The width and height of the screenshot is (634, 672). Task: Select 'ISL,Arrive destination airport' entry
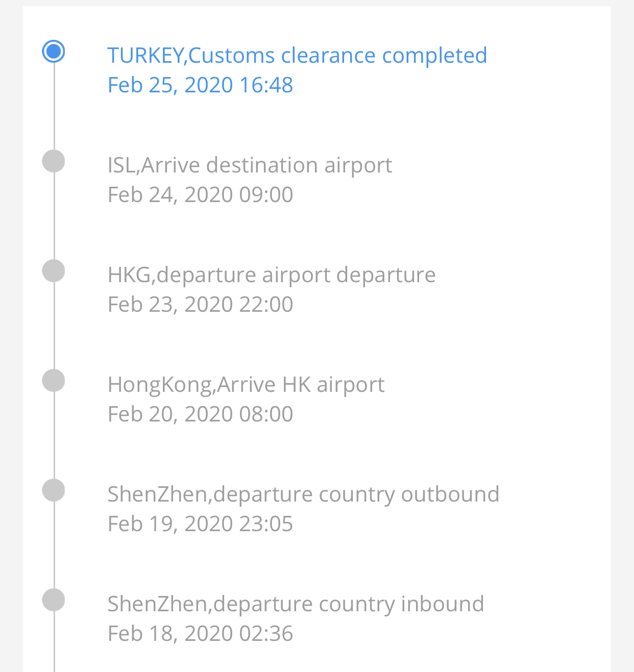pyautogui.click(x=250, y=165)
